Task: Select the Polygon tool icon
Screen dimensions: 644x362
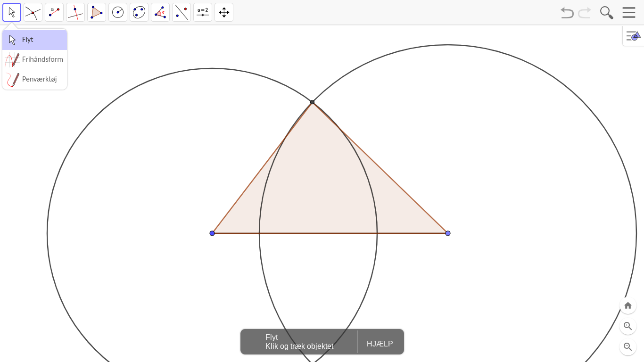Action: [97, 12]
